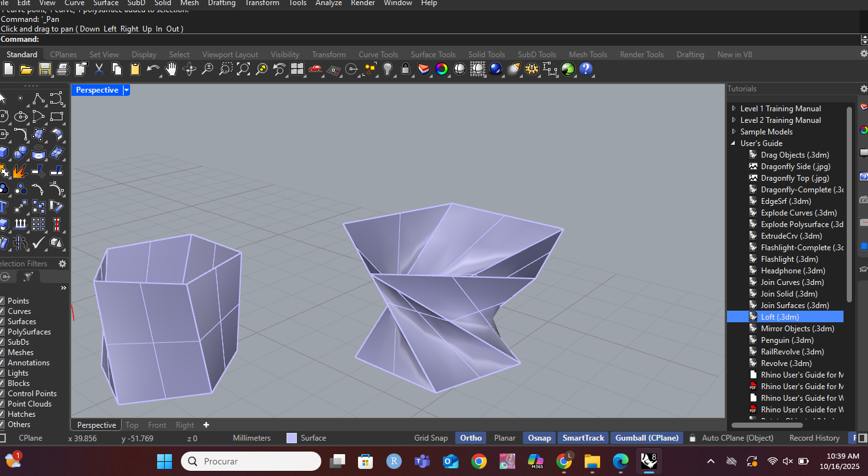Click the layer color swatch near Surface
868x476 pixels.
point(290,437)
